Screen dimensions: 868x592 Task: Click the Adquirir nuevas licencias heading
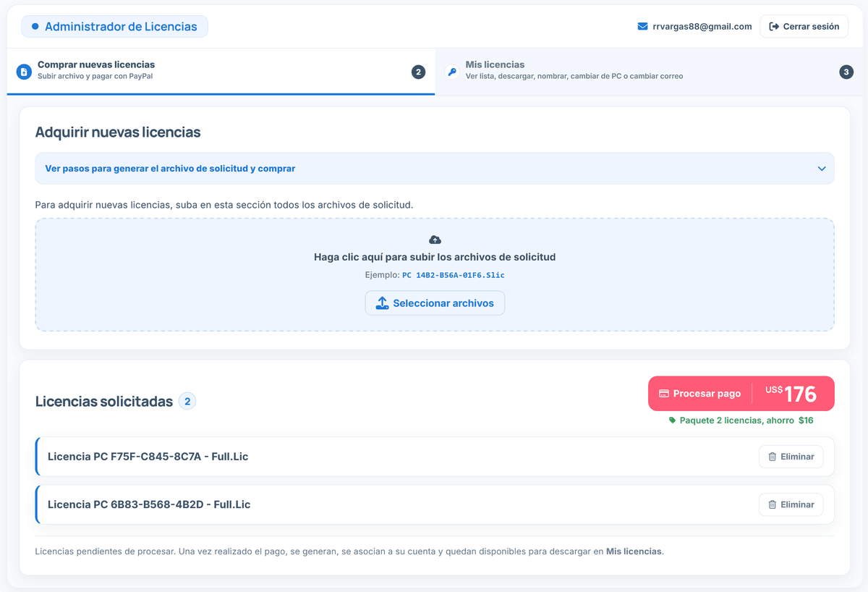pos(118,132)
